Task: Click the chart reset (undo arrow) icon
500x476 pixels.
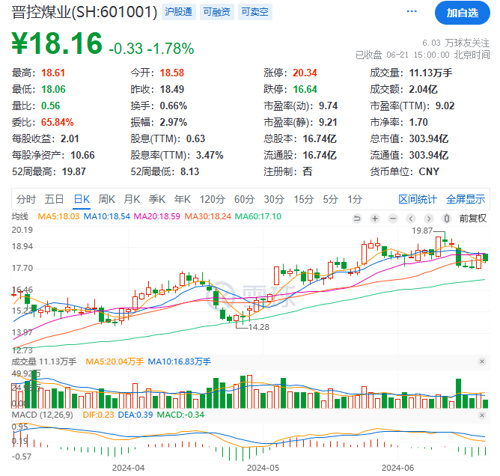Action: (x=357, y=219)
